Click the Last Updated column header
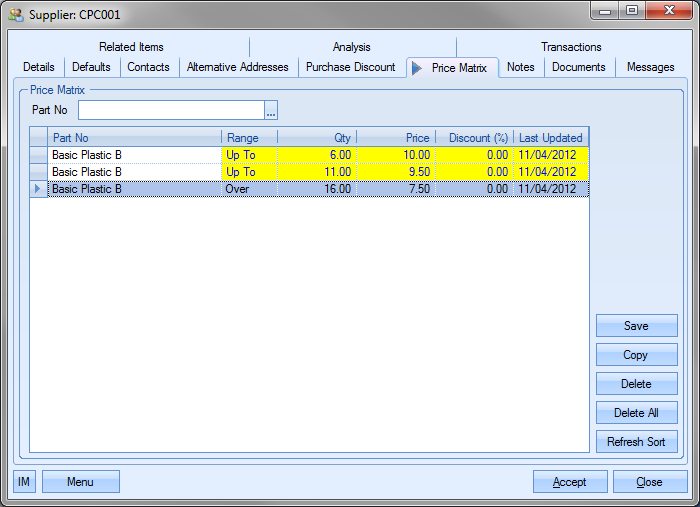The height and width of the screenshot is (507, 700). coord(550,138)
